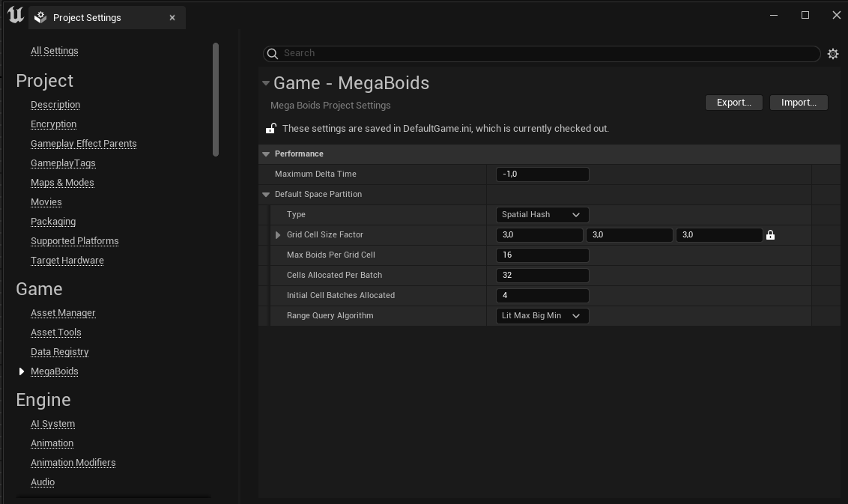Click the search magnifier icon
This screenshot has width=848, height=504.
coord(271,54)
